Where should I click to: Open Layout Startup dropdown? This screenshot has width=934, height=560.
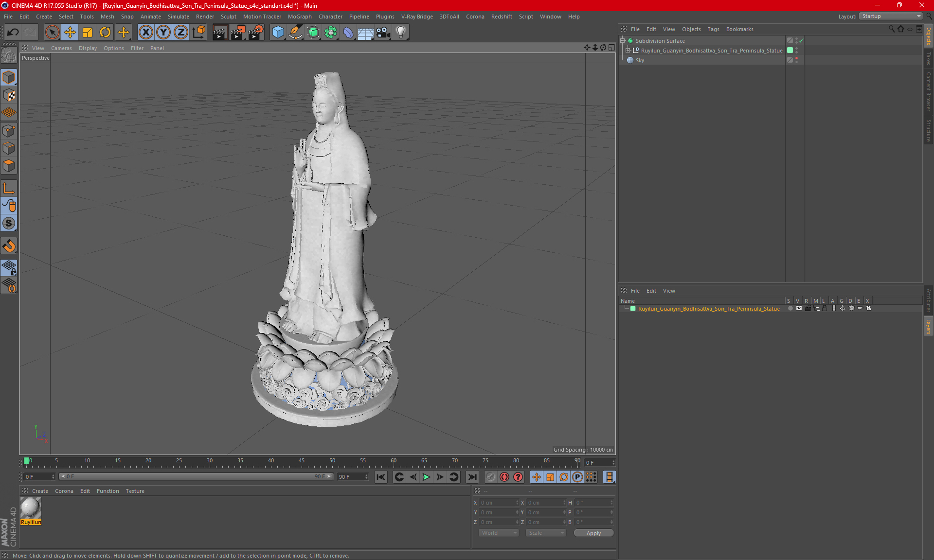coord(891,17)
